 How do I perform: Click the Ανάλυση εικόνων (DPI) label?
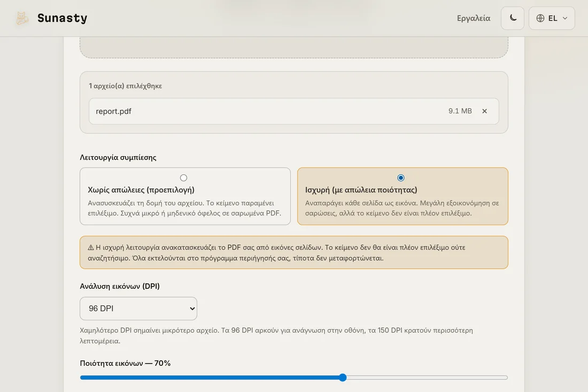(120, 286)
